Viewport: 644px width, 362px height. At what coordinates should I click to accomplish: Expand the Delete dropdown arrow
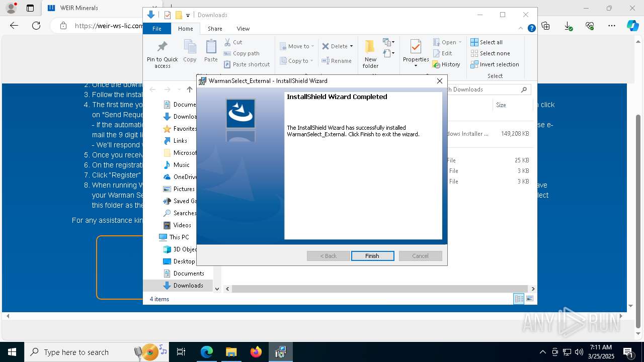coord(351,46)
